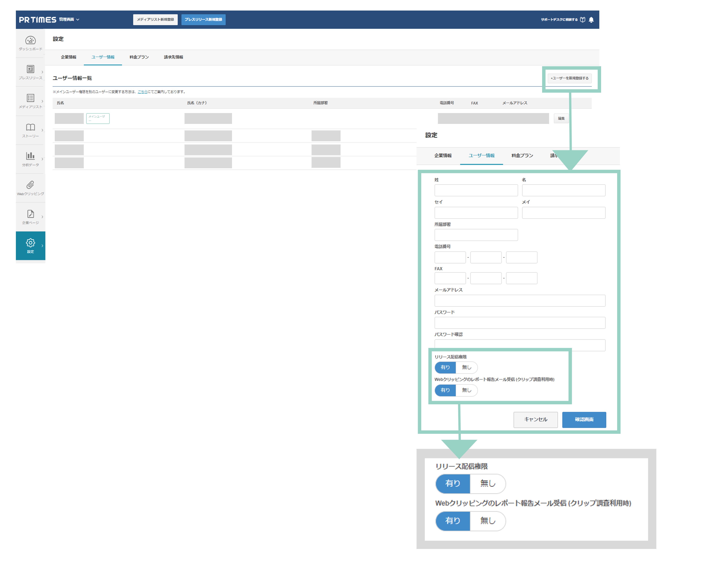The height and width of the screenshot is (588, 703).
Task: Click the こちら link in the note
Action: tap(143, 92)
